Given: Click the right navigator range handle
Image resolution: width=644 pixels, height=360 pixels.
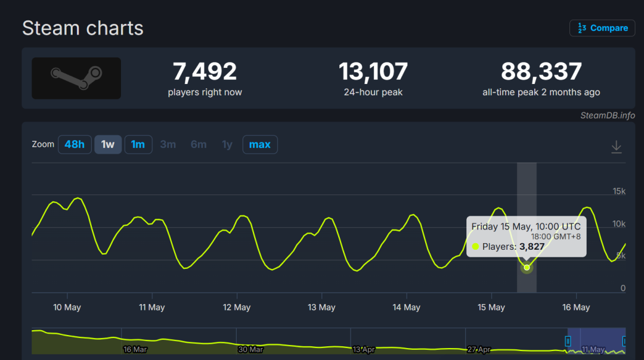Looking at the screenshot, I should [624, 341].
